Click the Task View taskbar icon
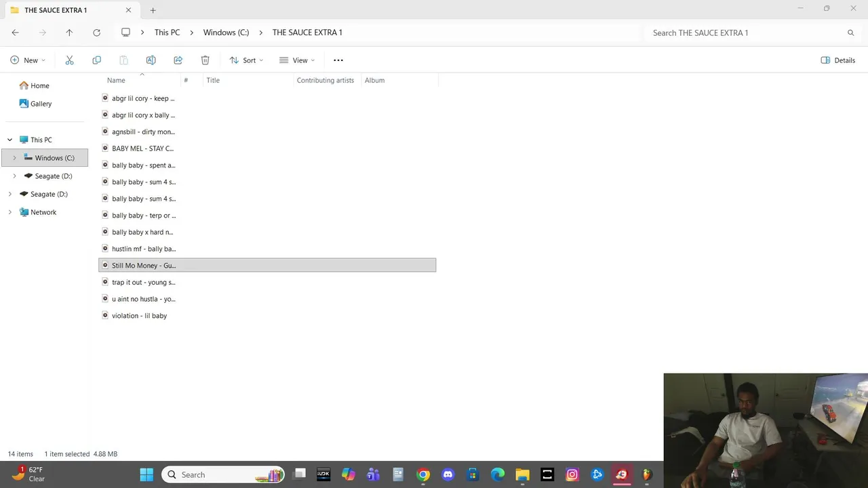 point(299,474)
